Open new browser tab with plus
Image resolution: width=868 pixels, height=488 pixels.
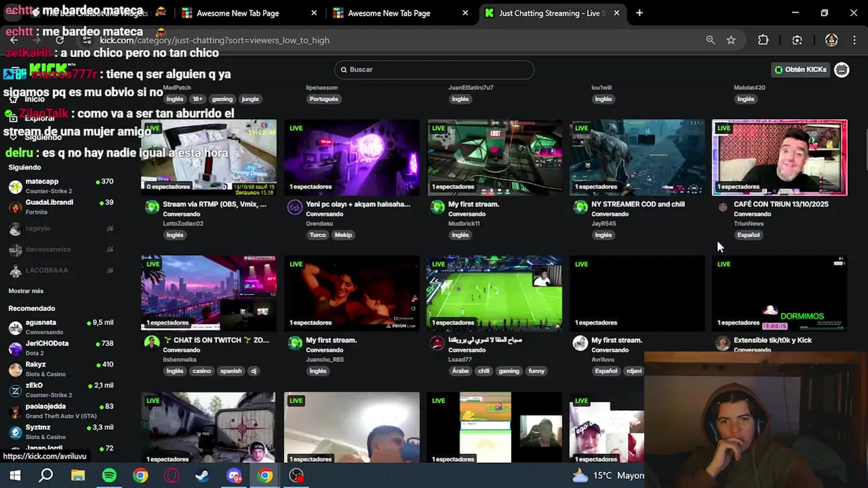[639, 13]
